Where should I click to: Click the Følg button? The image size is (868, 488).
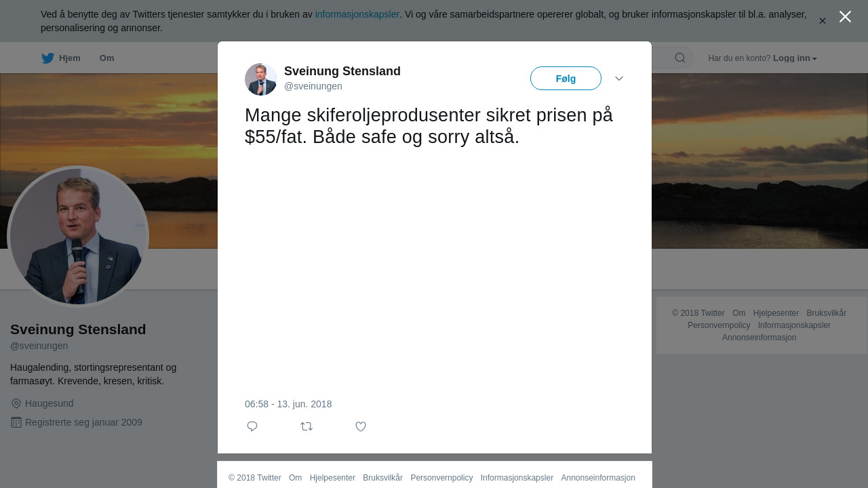pos(566,79)
